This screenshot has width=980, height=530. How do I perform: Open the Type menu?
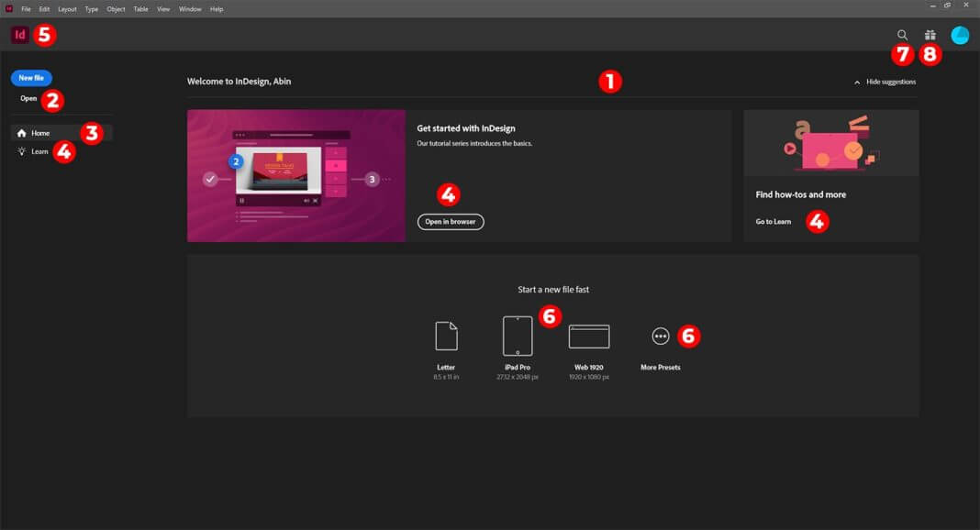pyautogui.click(x=92, y=8)
